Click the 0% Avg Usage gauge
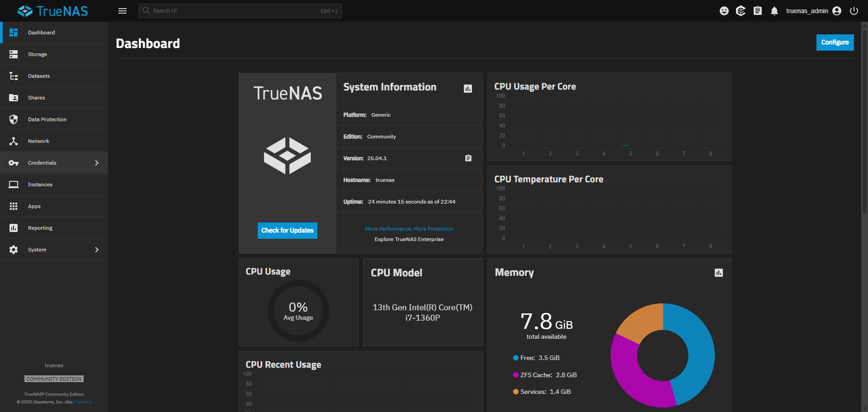The height and width of the screenshot is (412, 868). (298, 311)
